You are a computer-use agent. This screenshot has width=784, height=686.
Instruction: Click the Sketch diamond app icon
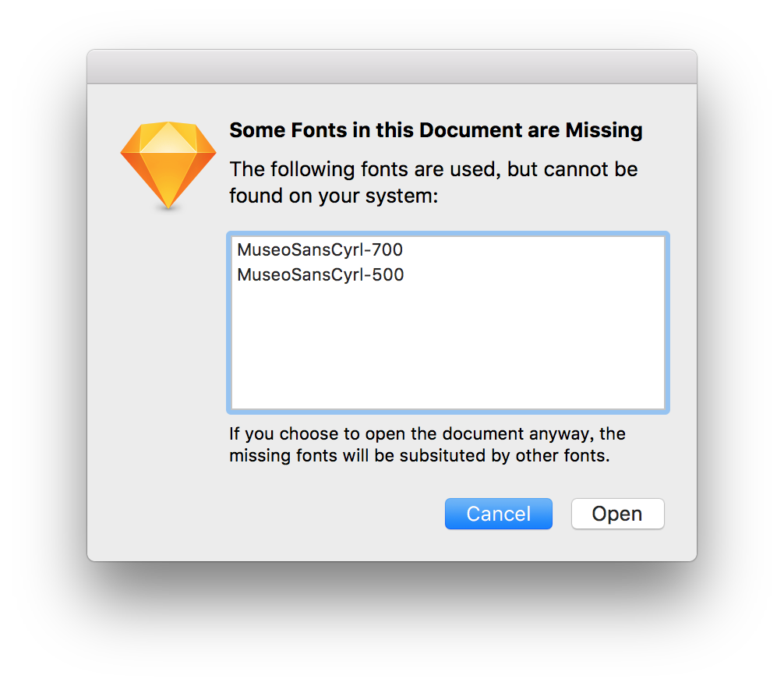168,165
